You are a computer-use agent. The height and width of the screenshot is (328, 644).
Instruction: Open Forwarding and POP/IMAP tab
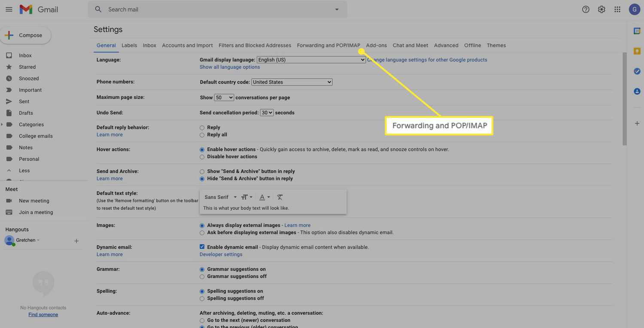(328, 45)
